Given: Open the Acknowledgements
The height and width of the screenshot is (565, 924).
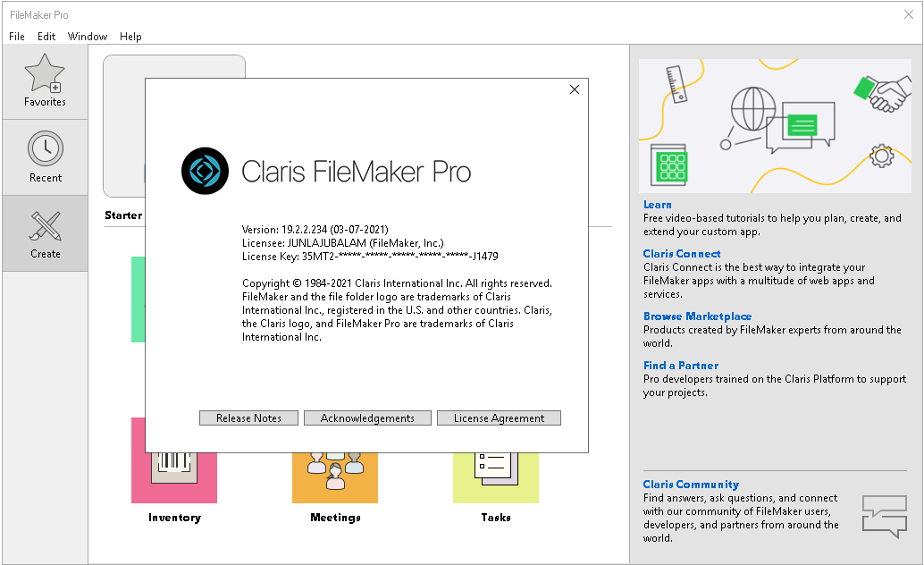Looking at the screenshot, I should (367, 418).
